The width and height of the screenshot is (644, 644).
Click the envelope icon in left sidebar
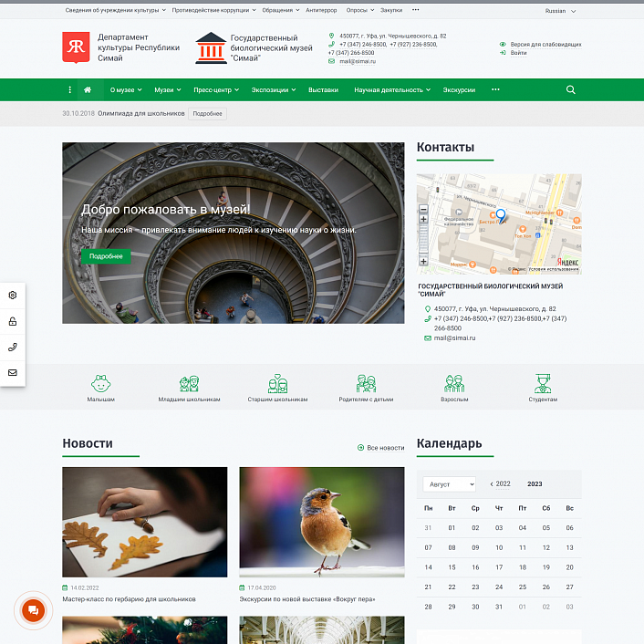pos(13,373)
